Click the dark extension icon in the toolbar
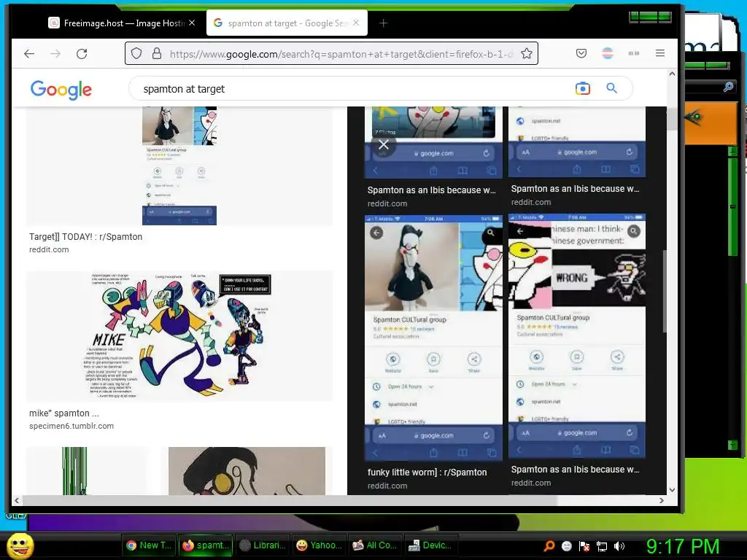 pyautogui.click(x=634, y=53)
